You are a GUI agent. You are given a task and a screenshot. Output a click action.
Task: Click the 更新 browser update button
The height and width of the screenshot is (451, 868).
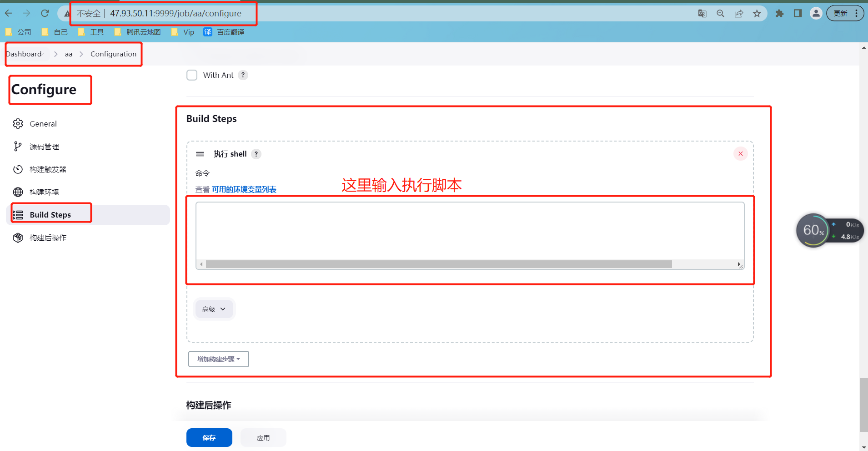point(845,14)
